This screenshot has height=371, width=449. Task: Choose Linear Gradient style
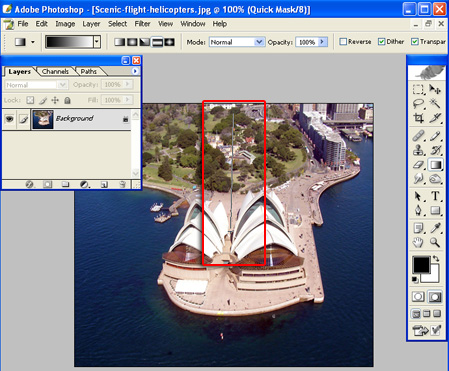click(119, 42)
